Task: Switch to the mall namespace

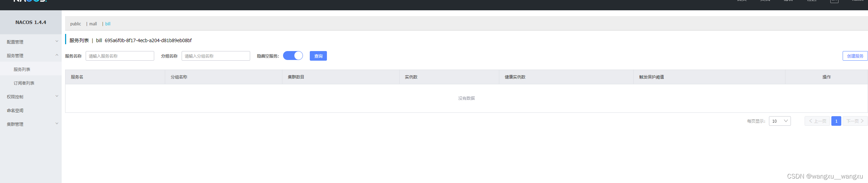Action: 93,24
